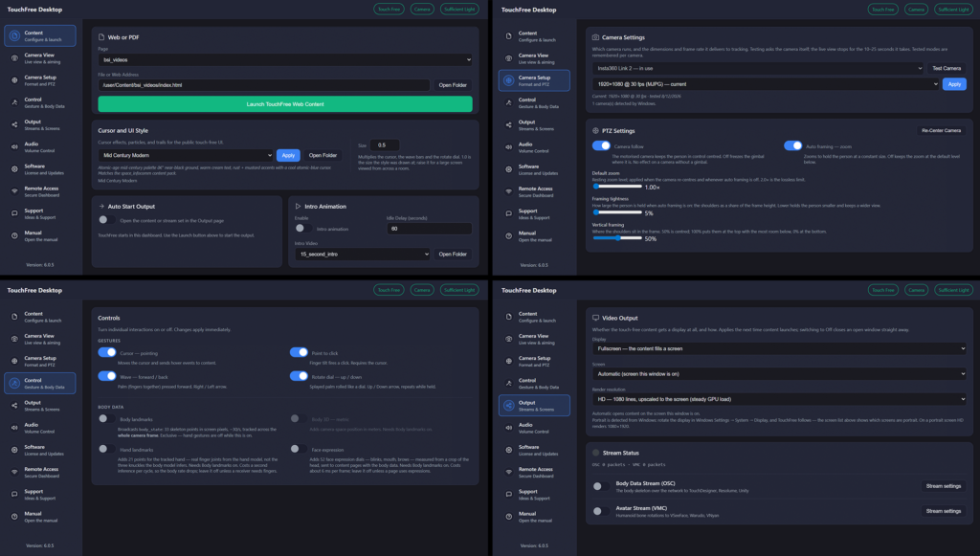Viewport: 980px width, 556px height.
Task: Enable Avatar Stream (VMC) toggle
Action: click(x=601, y=511)
